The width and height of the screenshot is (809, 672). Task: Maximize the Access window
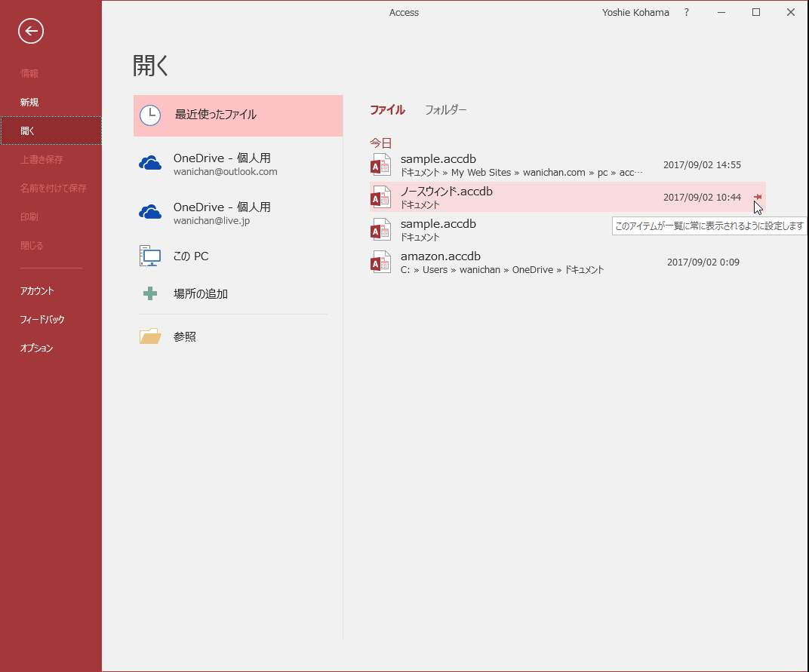[x=756, y=12]
